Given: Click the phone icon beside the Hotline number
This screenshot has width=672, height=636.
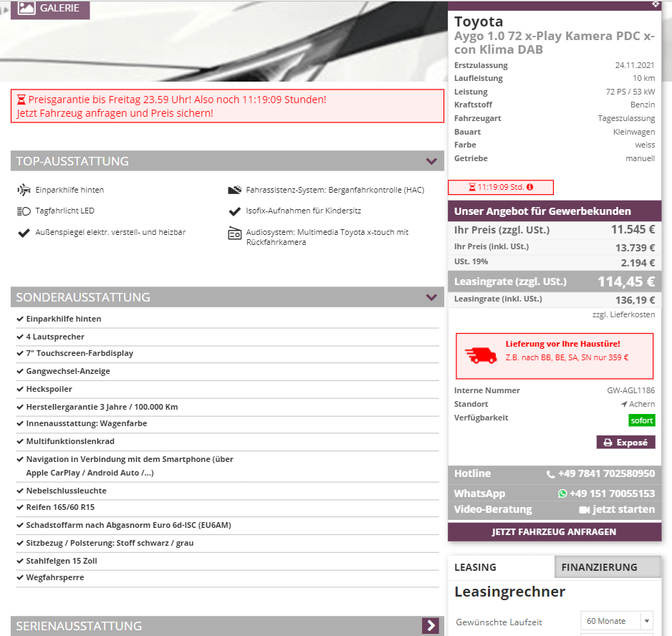Looking at the screenshot, I should 551,474.
